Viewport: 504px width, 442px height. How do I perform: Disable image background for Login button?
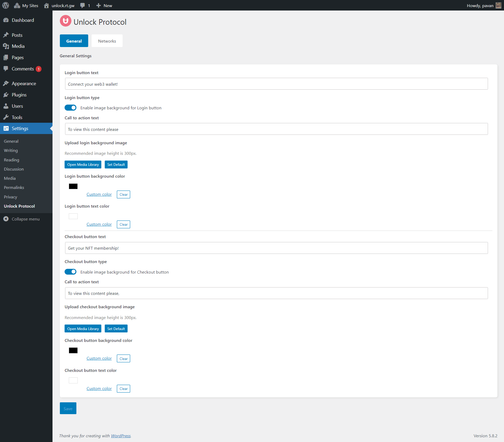(70, 107)
